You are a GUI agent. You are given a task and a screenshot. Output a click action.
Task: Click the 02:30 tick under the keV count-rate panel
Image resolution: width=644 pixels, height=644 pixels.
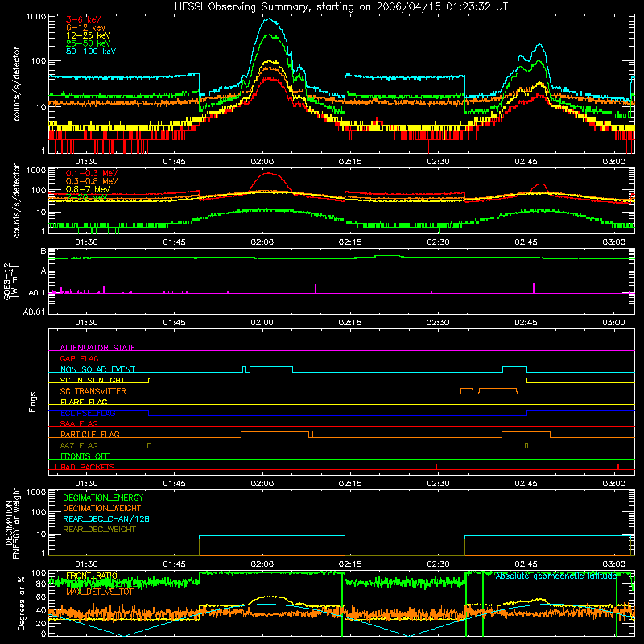point(438,162)
